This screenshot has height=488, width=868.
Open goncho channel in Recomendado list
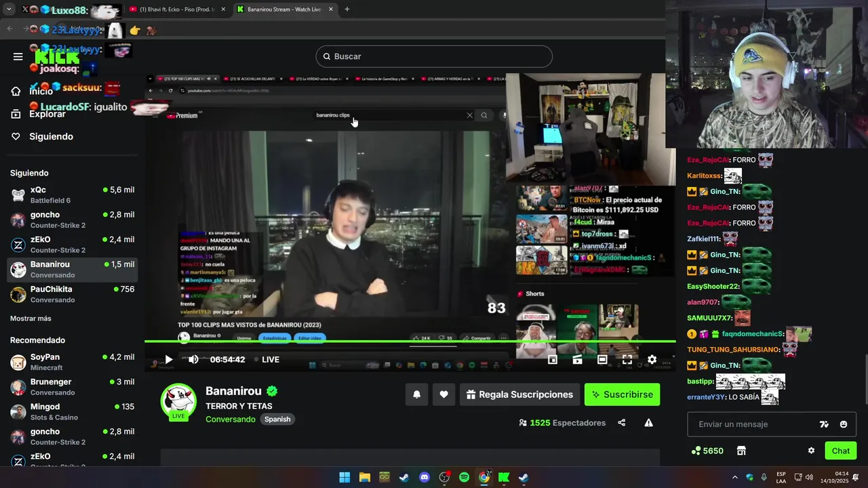tap(73, 436)
